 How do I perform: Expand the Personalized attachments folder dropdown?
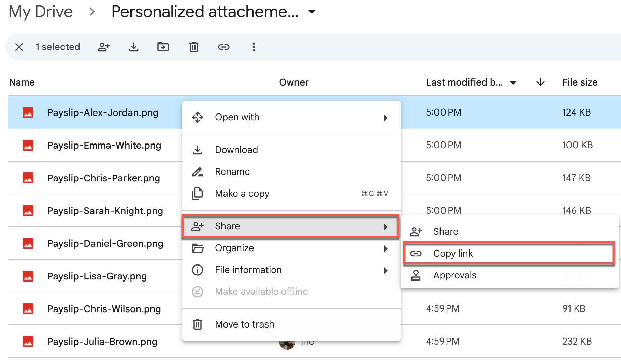coord(312,12)
